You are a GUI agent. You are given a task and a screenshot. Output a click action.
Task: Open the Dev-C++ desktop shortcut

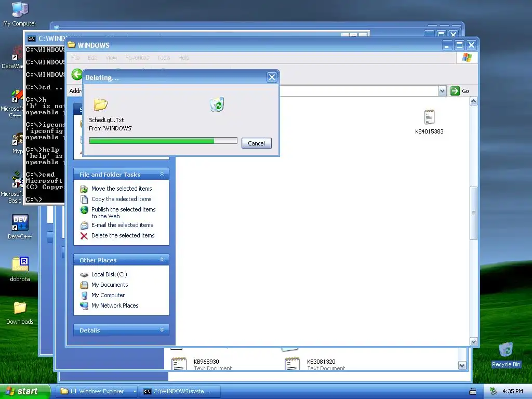tap(20, 227)
